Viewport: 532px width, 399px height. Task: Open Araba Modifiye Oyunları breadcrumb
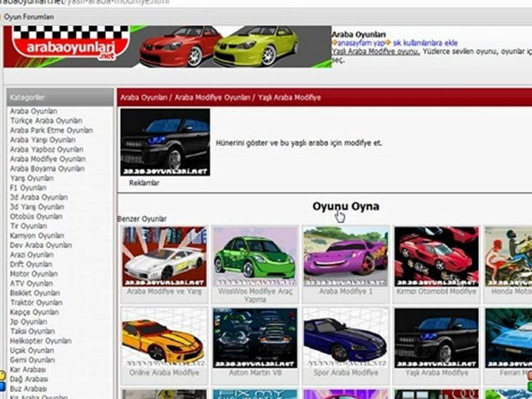(212, 98)
